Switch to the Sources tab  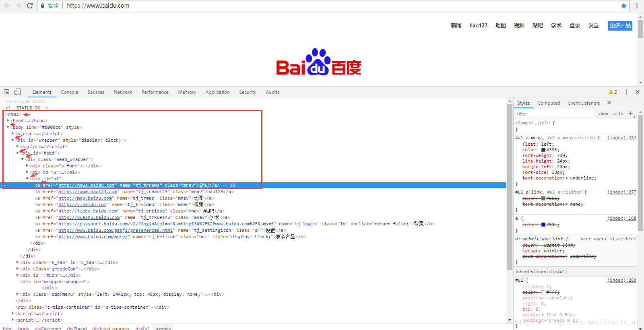96,92
